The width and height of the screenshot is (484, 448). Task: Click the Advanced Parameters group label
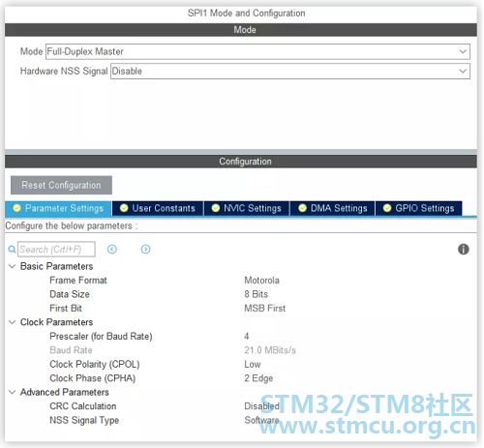point(65,392)
